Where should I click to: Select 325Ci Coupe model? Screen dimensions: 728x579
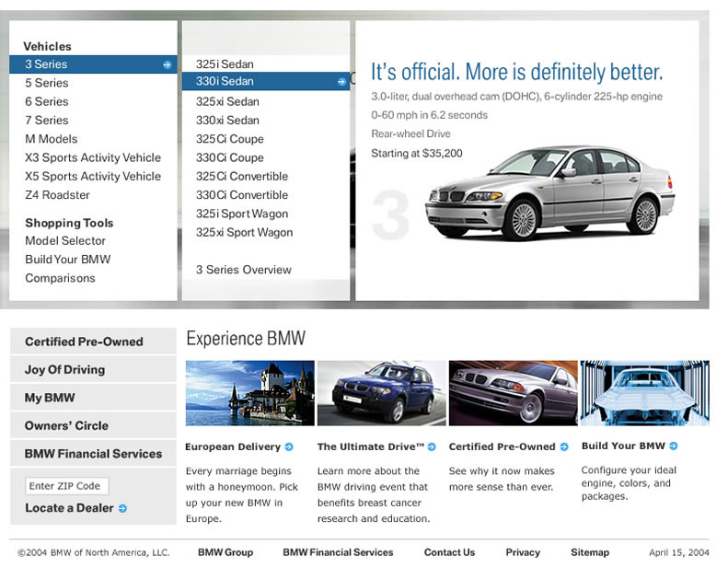(x=230, y=139)
